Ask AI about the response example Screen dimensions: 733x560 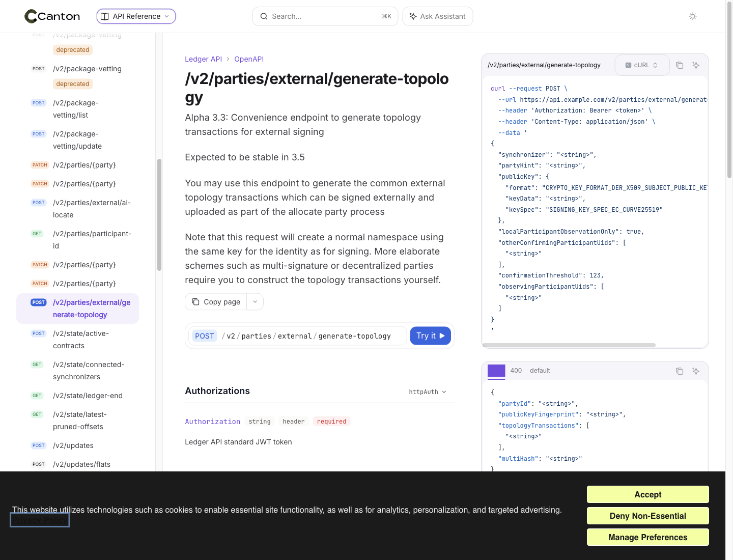point(696,371)
